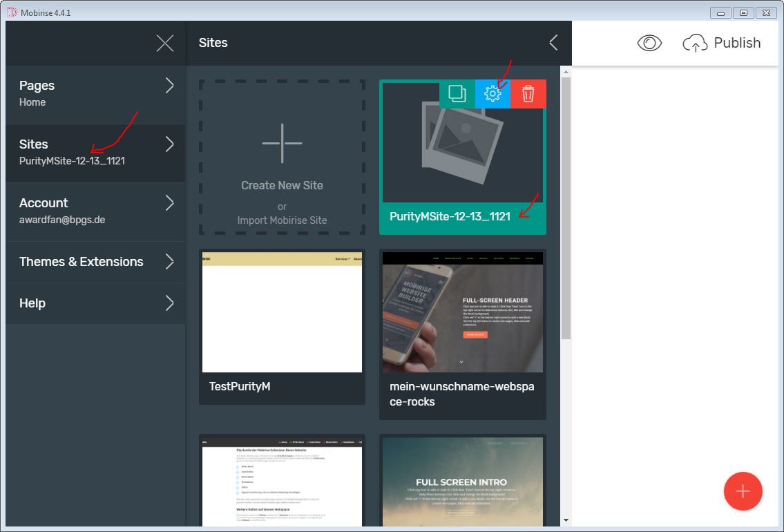Click the Publish text button
The width and height of the screenshot is (784, 532).
[x=737, y=43]
